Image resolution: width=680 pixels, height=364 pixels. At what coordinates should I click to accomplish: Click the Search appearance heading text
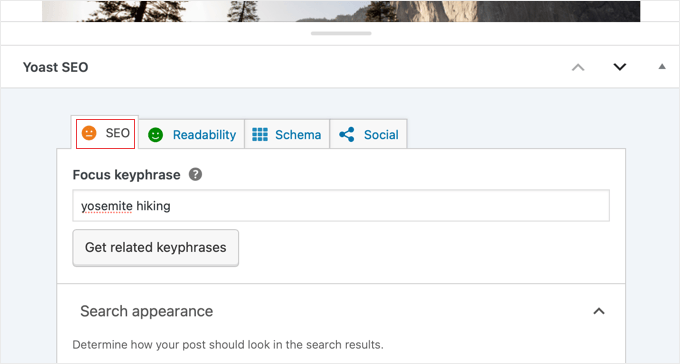click(147, 311)
